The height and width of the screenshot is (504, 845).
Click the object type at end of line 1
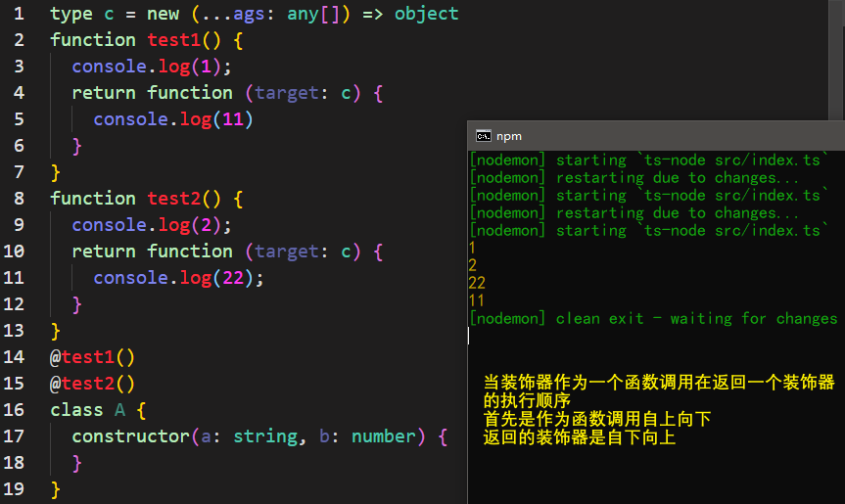tap(426, 14)
